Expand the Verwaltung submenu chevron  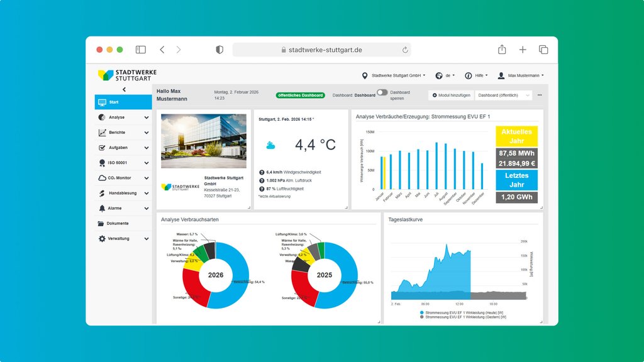point(146,239)
